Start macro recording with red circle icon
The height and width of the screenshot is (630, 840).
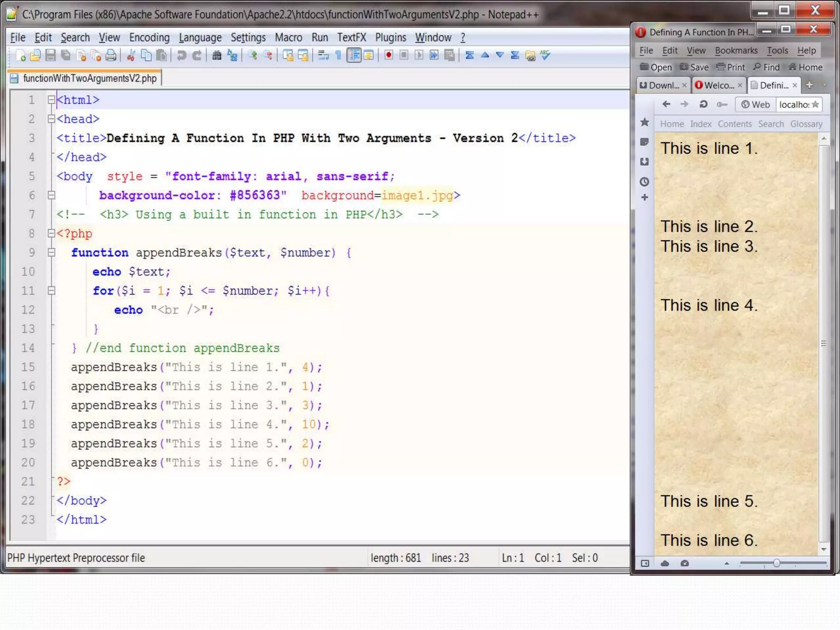[x=388, y=55]
